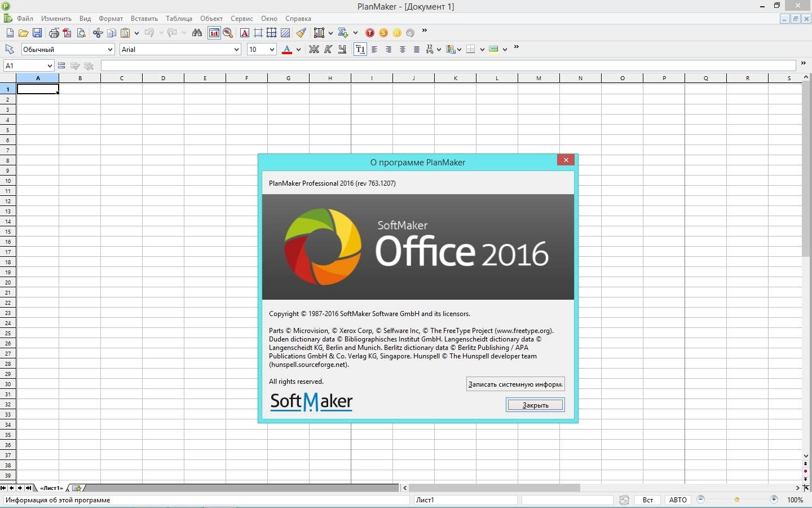812x508 pixels.
Task: Copy with the two-pages icon
Action: 111,33
